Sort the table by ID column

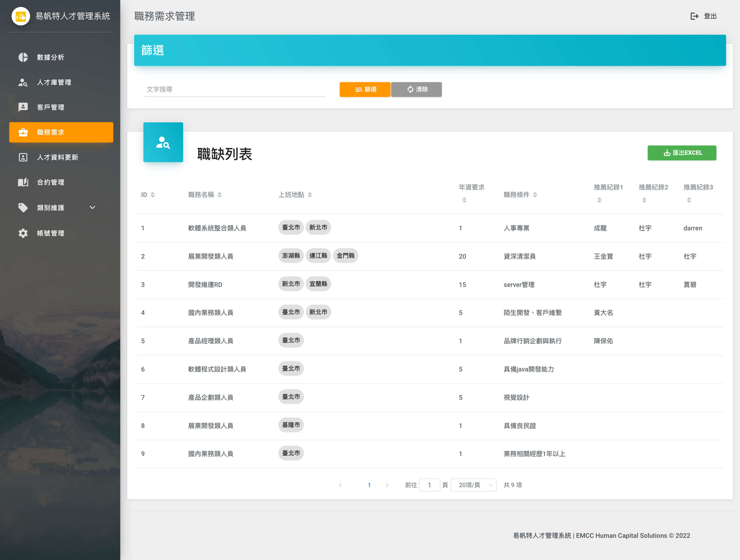(153, 195)
